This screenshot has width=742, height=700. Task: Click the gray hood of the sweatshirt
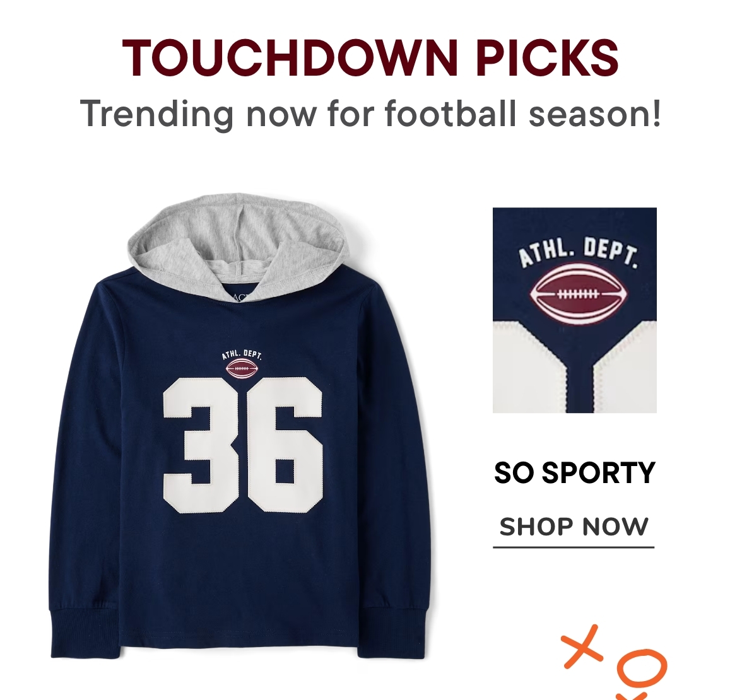[238, 246]
